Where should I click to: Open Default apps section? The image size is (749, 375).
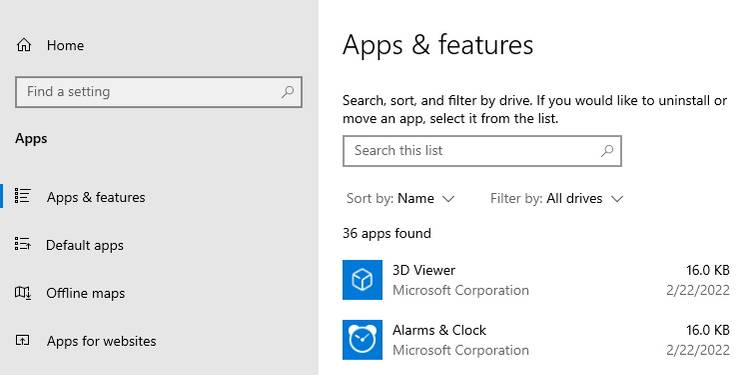[85, 245]
